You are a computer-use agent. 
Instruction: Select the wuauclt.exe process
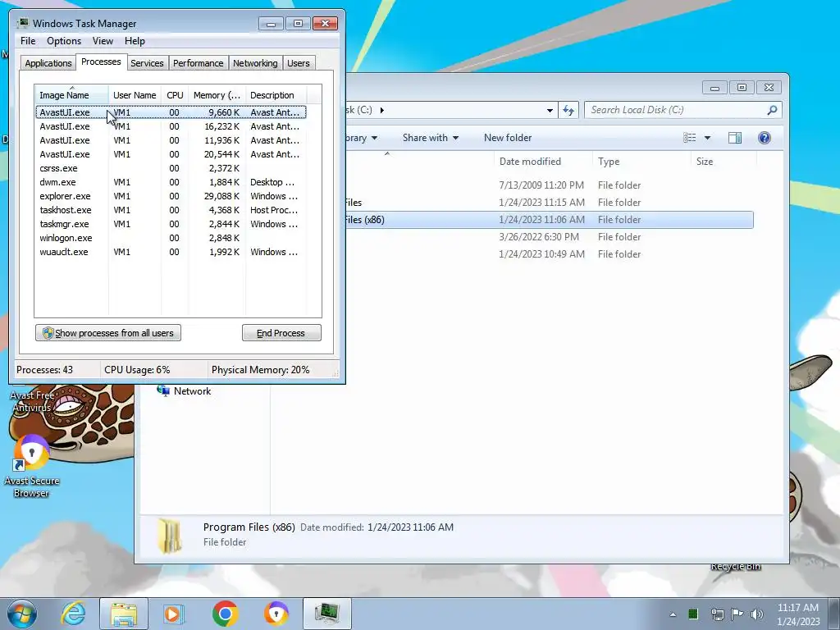pos(171,252)
